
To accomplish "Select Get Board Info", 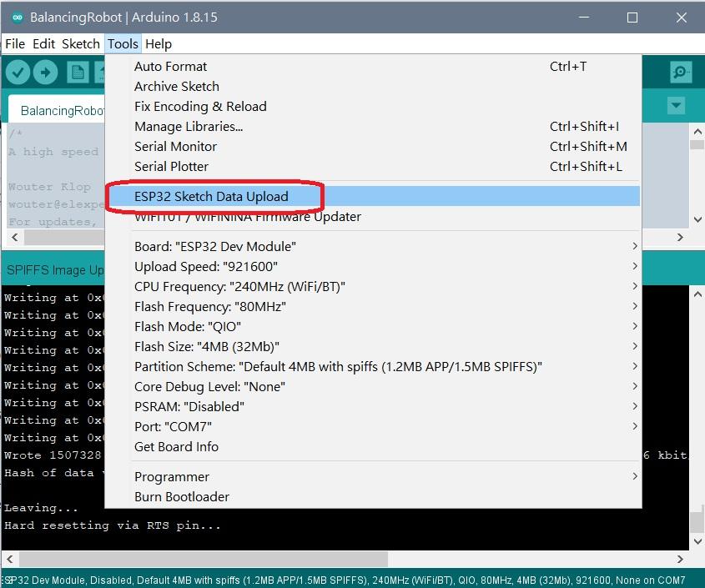I will tap(373, 446).
